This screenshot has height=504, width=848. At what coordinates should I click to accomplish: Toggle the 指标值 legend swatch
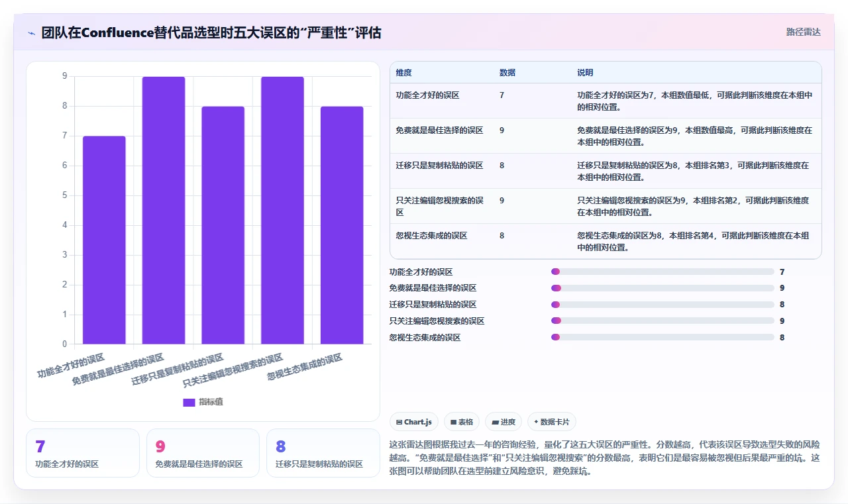coord(189,402)
